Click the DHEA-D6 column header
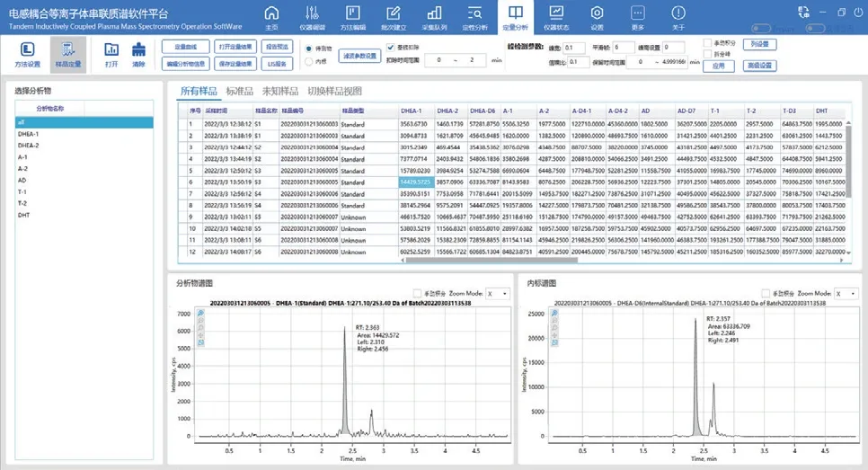Image resolution: width=868 pixels, height=470 pixels. point(483,111)
